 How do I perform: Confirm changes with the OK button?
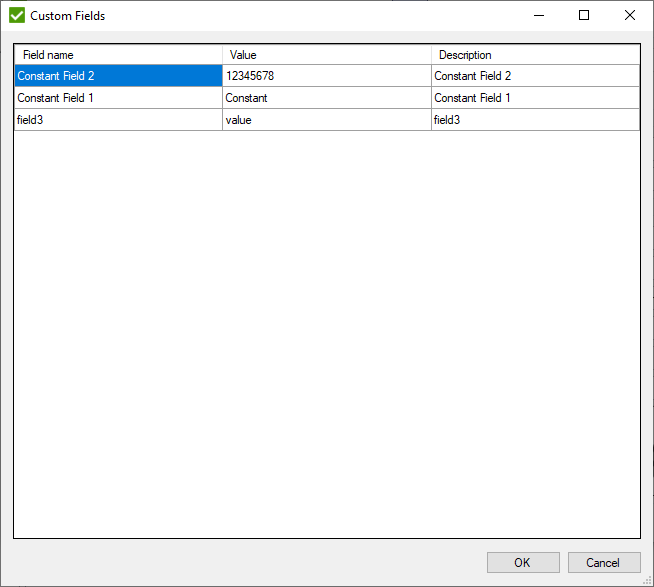coord(522,562)
